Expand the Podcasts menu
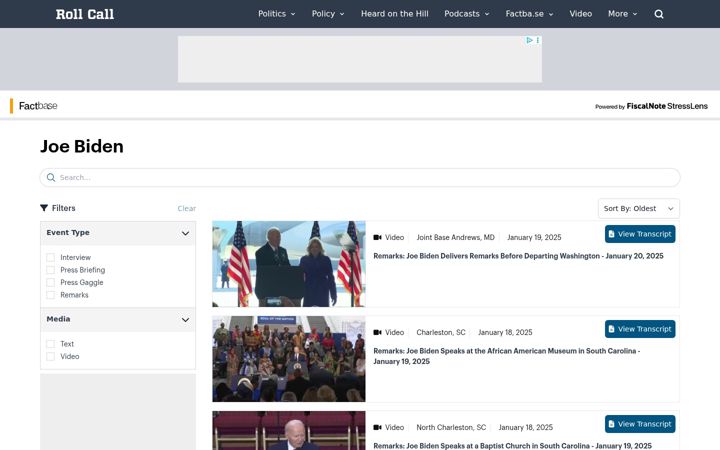 pyautogui.click(x=467, y=14)
